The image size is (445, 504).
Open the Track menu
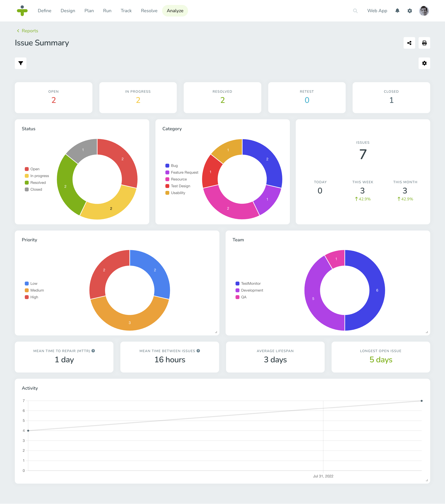[x=126, y=11]
